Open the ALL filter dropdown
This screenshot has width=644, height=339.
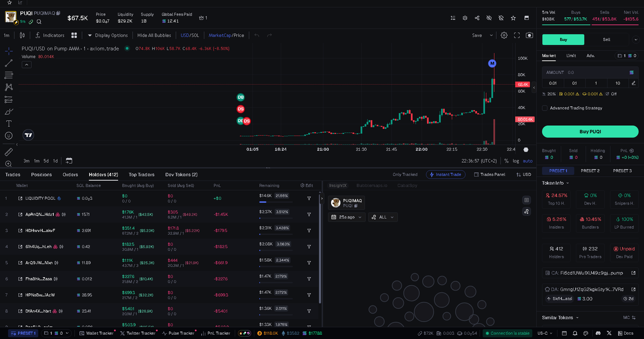[383, 217]
